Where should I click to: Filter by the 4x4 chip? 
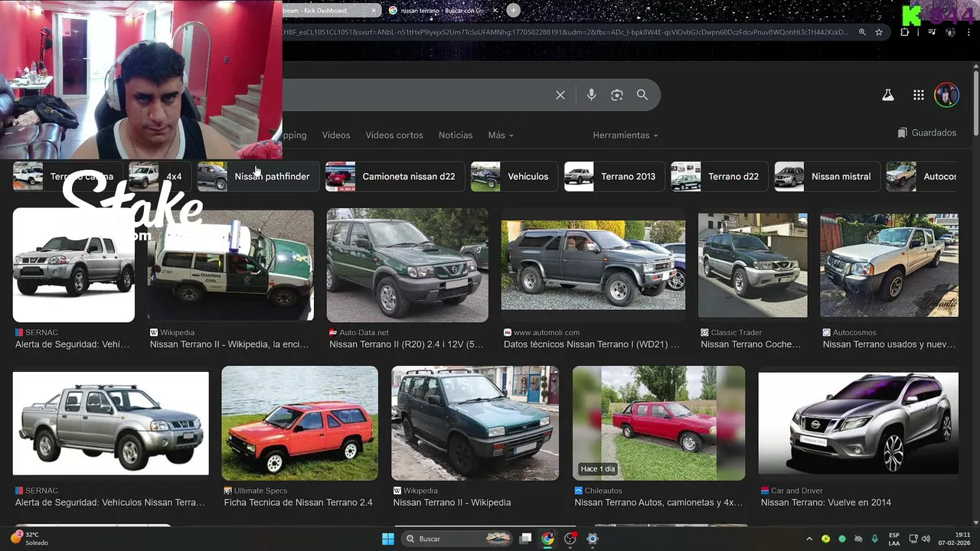159,176
